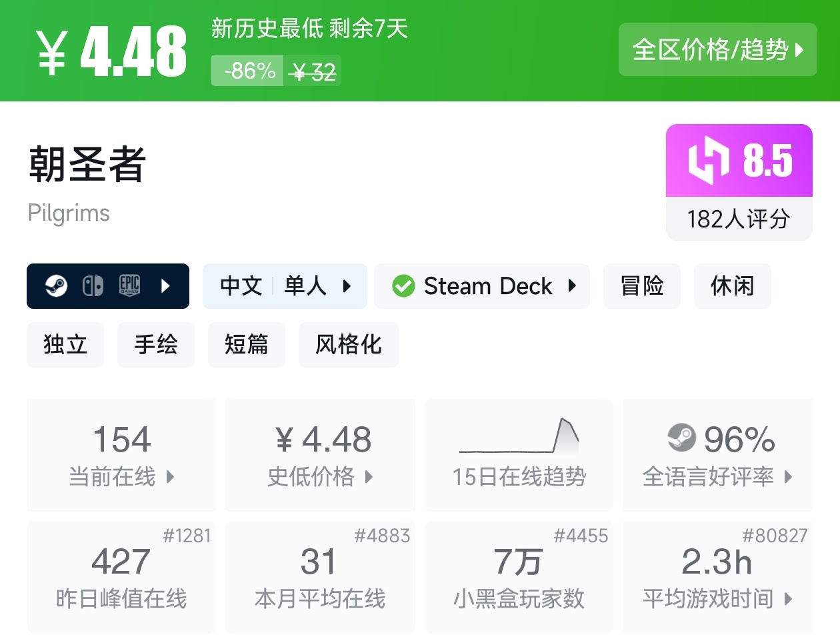
Task: Click the Xiaoheihe logo on the 8.5 score badge
Action: click(x=708, y=160)
